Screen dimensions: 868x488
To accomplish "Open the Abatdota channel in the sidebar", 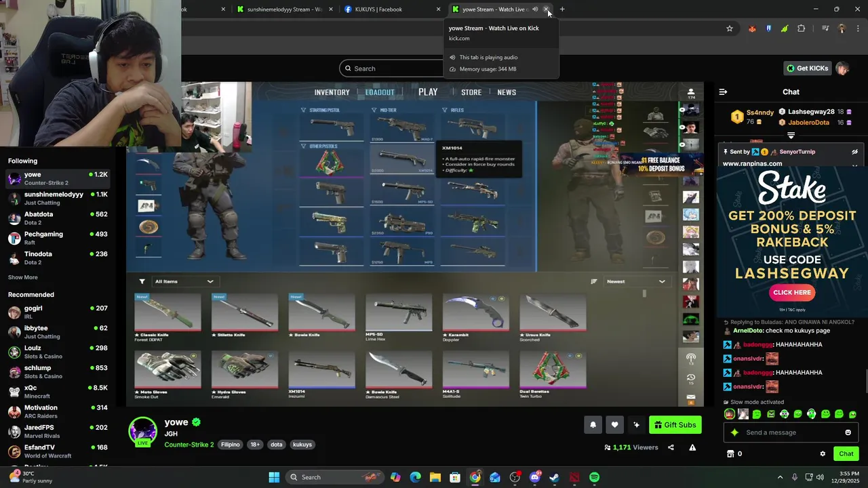I will (x=57, y=218).
